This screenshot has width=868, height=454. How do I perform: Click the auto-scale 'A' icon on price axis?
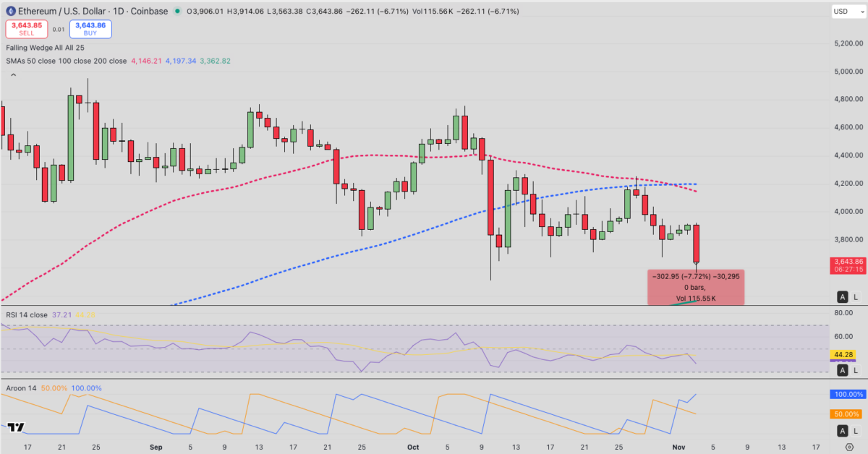843,296
